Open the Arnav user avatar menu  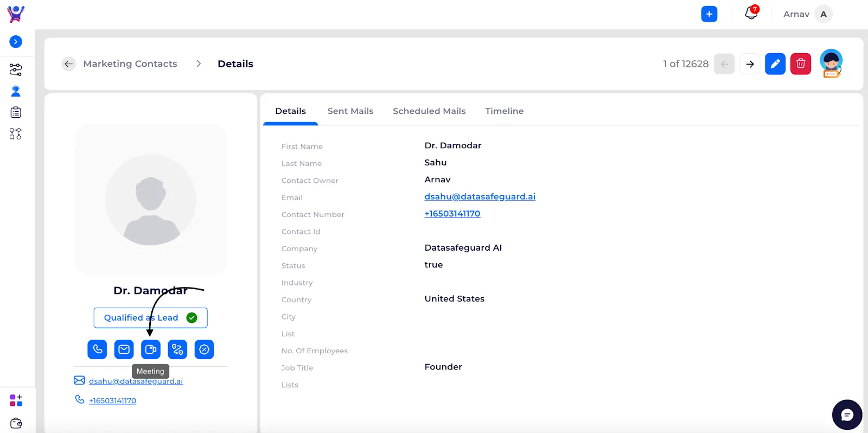[824, 14]
